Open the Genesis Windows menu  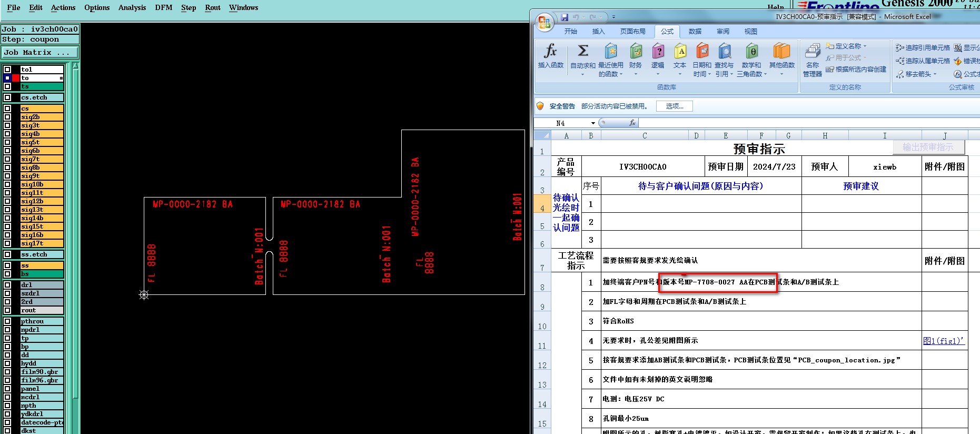pyautogui.click(x=244, y=7)
